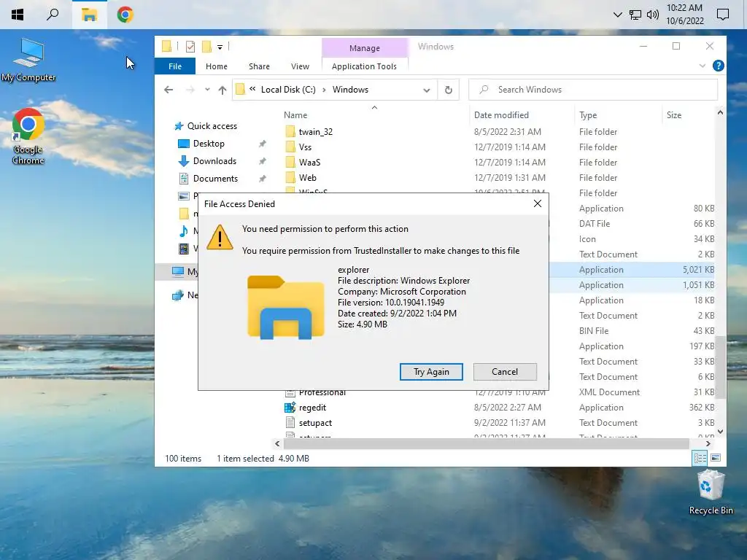Sort by the Type column header

click(x=588, y=115)
